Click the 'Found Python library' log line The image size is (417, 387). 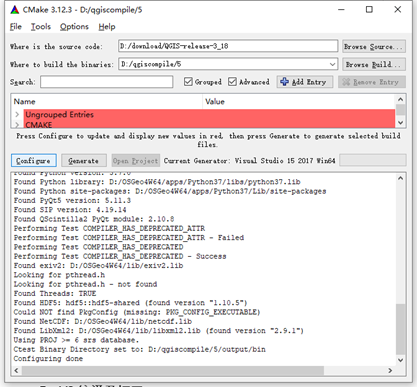coord(157,182)
